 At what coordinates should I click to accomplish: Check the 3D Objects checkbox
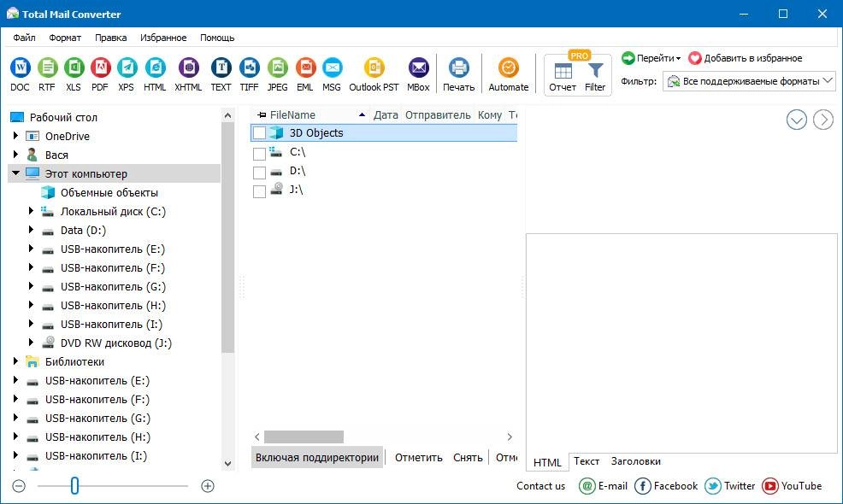(259, 132)
